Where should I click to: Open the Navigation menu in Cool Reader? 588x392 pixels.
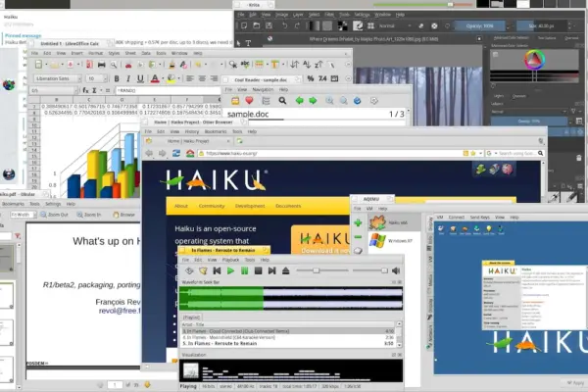pos(263,89)
